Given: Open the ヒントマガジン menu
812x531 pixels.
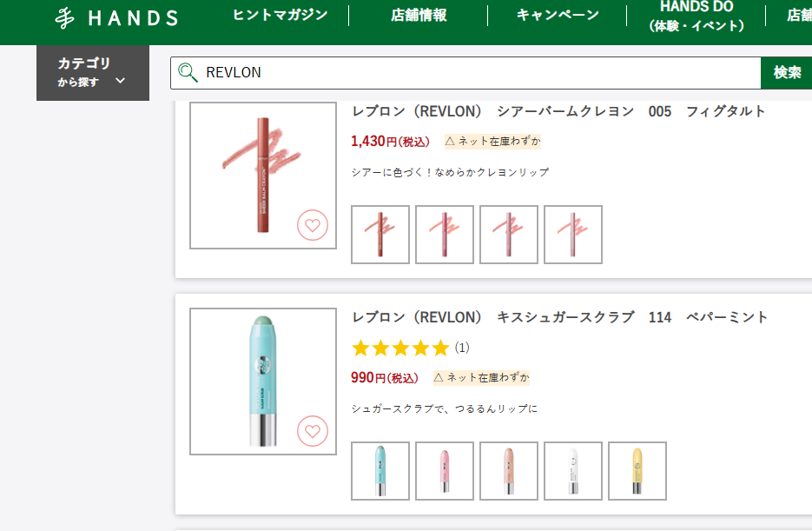Looking at the screenshot, I should (281, 15).
